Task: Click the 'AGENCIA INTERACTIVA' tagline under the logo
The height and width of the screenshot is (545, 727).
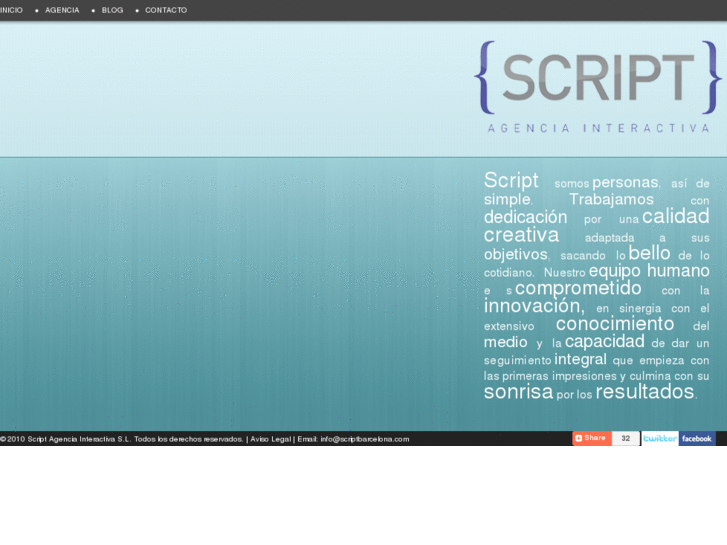Action: tap(598, 128)
